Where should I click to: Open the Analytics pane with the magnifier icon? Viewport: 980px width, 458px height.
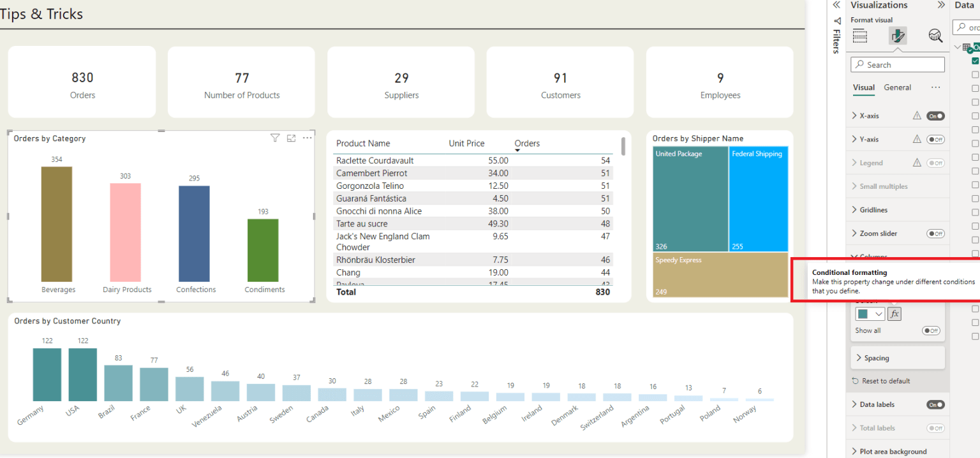click(x=935, y=36)
